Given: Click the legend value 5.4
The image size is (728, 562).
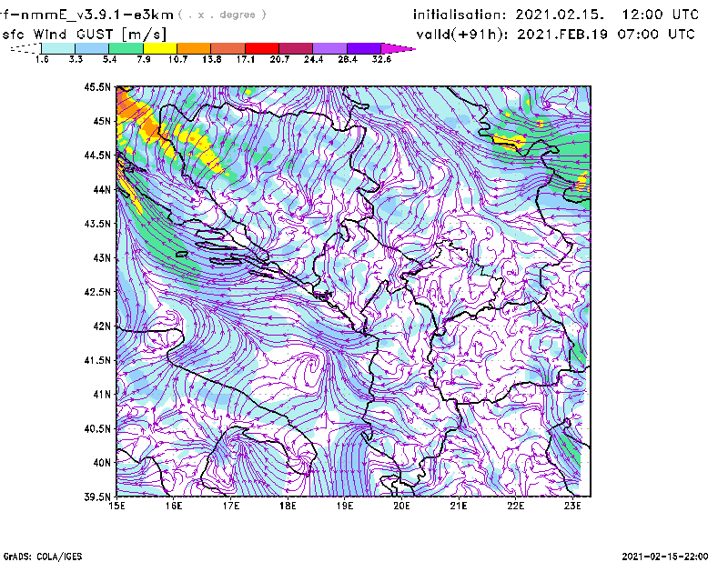Looking at the screenshot, I should tap(109, 59).
